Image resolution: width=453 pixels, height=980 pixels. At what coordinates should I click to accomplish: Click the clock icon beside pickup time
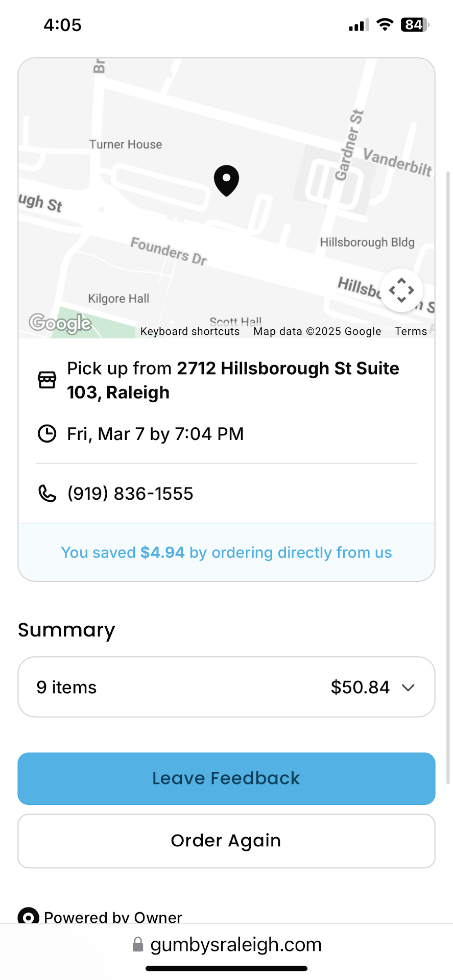click(x=47, y=434)
